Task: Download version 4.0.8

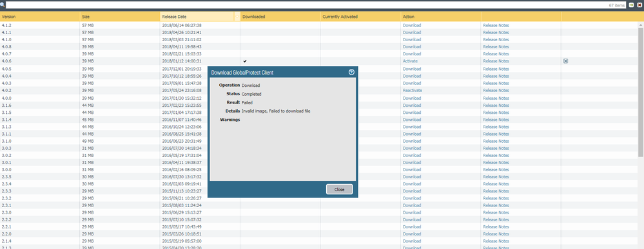Action: [x=412, y=47]
